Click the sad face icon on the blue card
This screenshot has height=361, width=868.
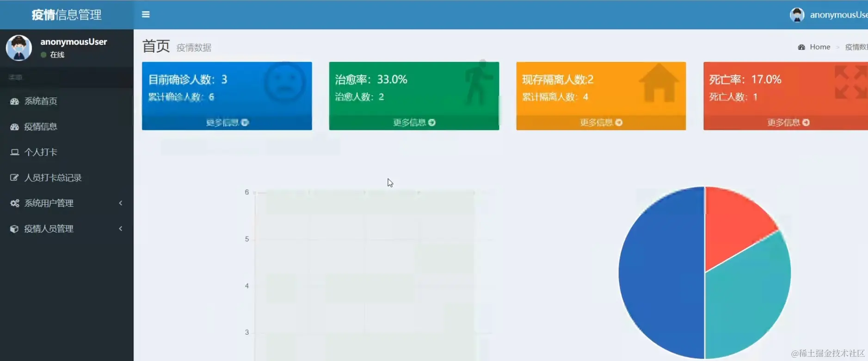[x=285, y=83]
